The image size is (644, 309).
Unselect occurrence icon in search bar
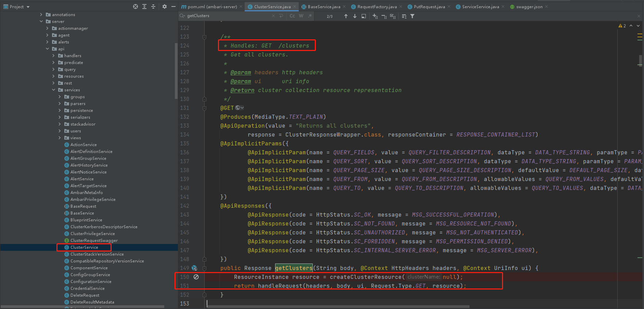[384, 16]
